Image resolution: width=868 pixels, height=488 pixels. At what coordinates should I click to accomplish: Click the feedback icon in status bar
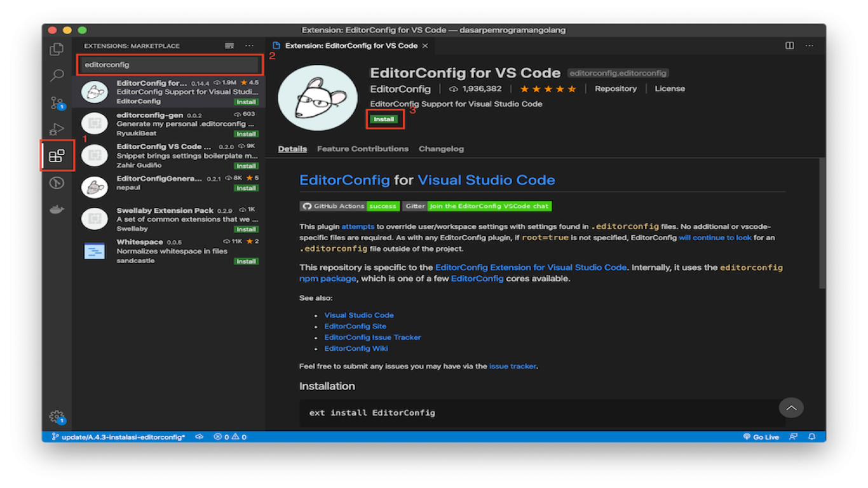pos(793,437)
